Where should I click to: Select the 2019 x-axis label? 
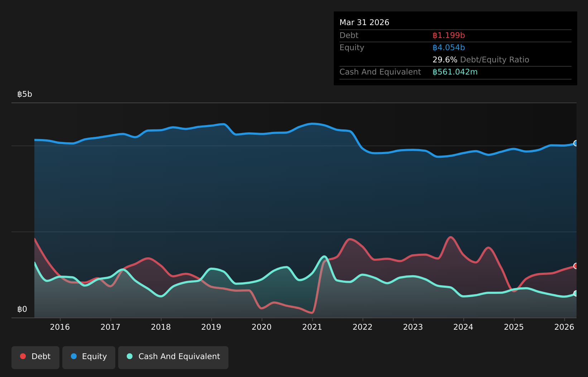pos(211,327)
